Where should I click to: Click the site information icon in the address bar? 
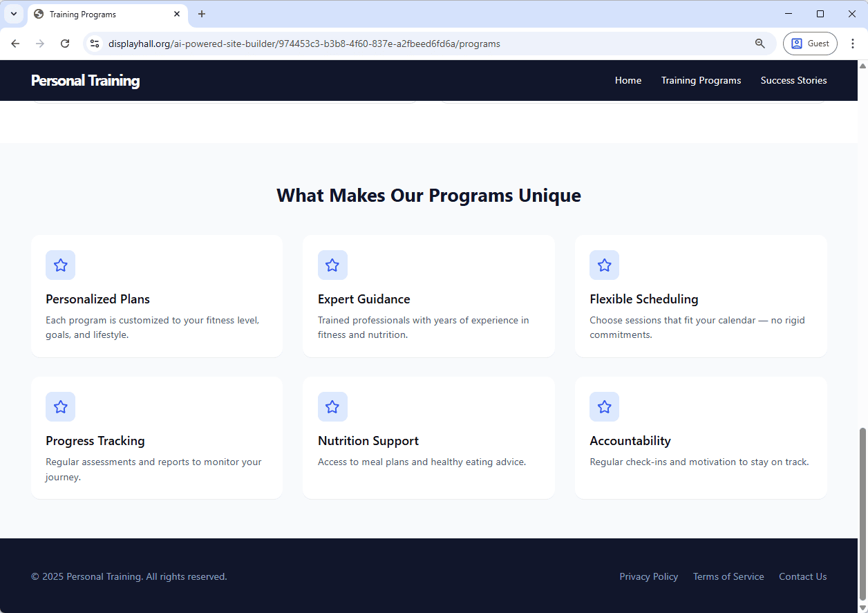click(x=94, y=43)
